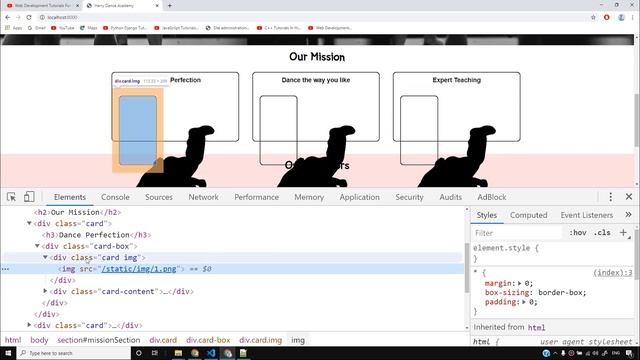Switch to the Console tab
The height and width of the screenshot is (360, 640).
115,197
